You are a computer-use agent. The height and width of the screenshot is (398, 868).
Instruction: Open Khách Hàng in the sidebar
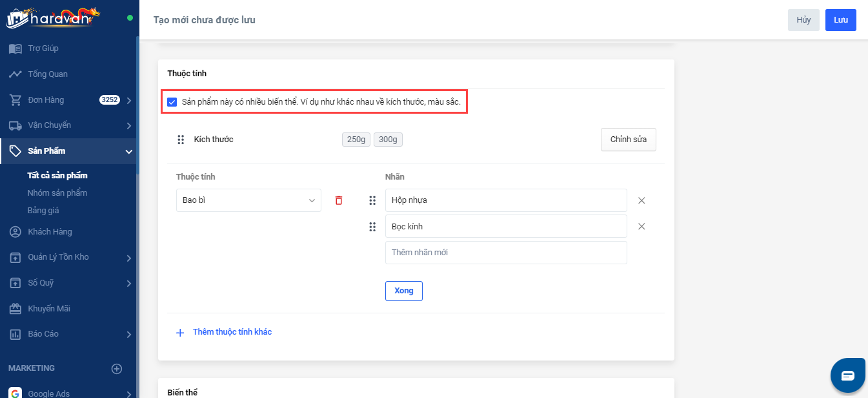pos(50,232)
